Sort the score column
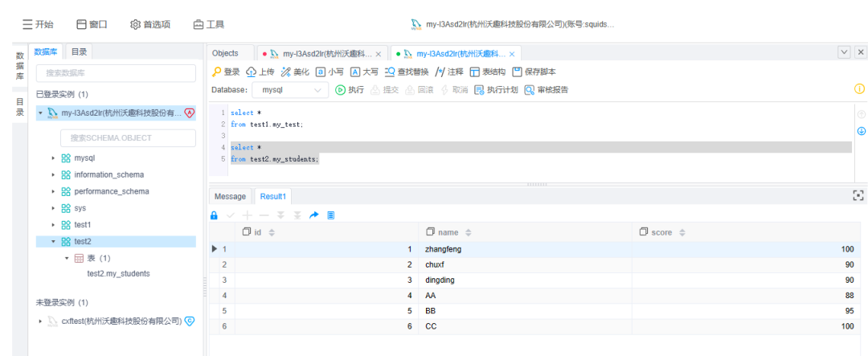 point(682,232)
